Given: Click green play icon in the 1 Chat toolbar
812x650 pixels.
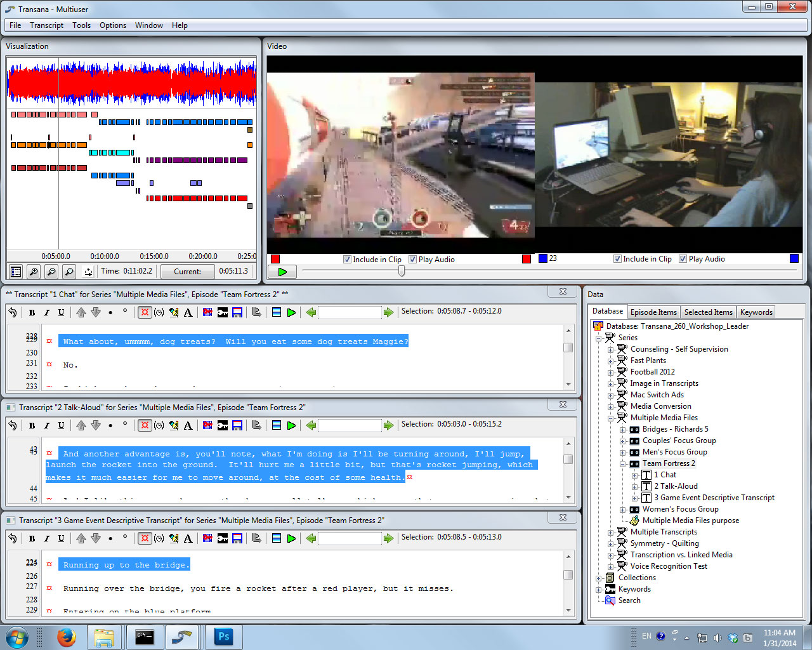Looking at the screenshot, I should tap(291, 312).
